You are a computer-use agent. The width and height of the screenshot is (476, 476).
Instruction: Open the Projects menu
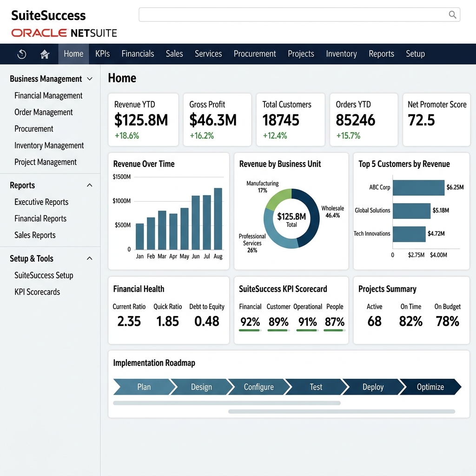301,54
